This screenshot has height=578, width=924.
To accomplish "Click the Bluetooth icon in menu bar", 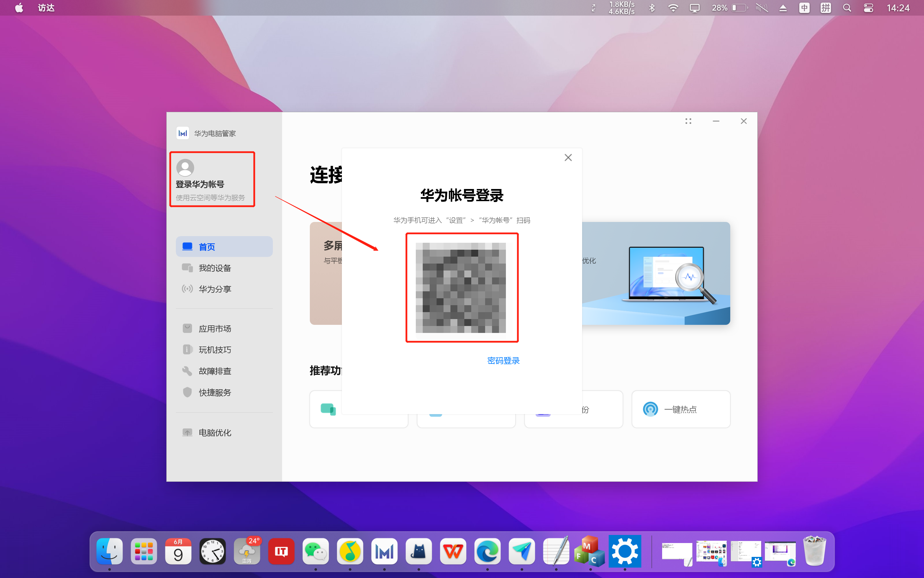I will click(x=652, y=8).
